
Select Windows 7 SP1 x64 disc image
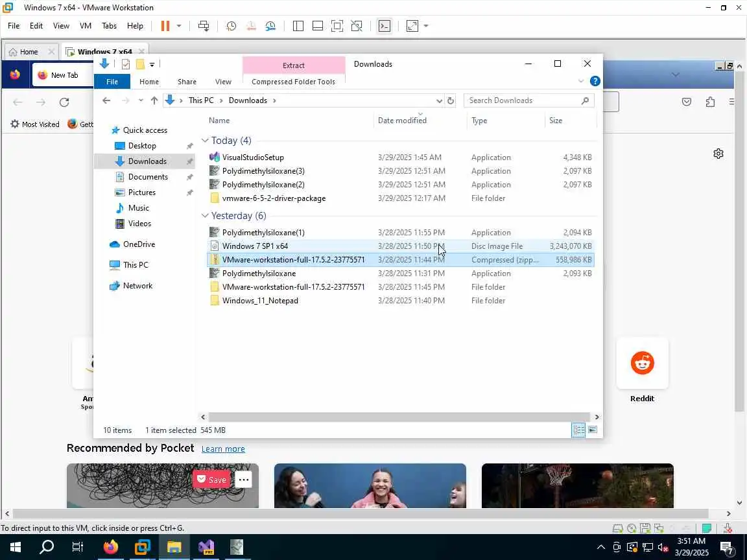(255, 246)
